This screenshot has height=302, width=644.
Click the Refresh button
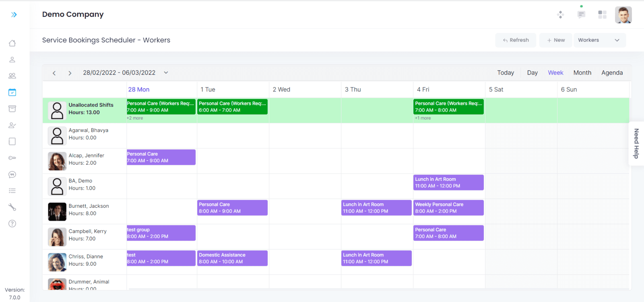click(516, 40)
